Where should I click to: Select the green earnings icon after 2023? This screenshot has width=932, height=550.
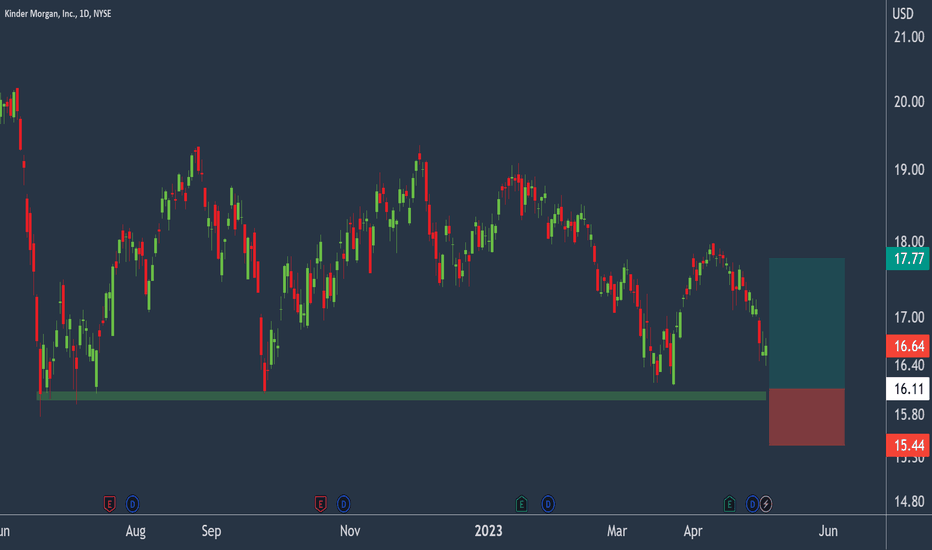[x=521, y=504]
